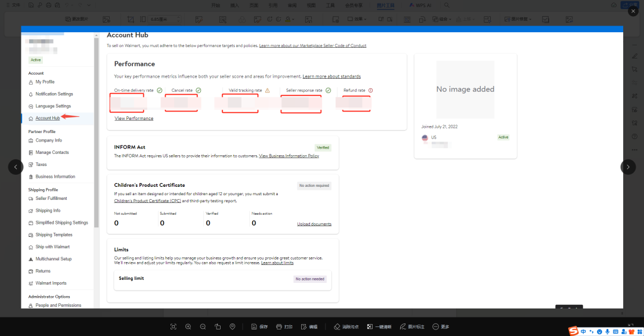644x336 pixels.
Task: Open Company Info in the sidebar
Action: [48, 140]
